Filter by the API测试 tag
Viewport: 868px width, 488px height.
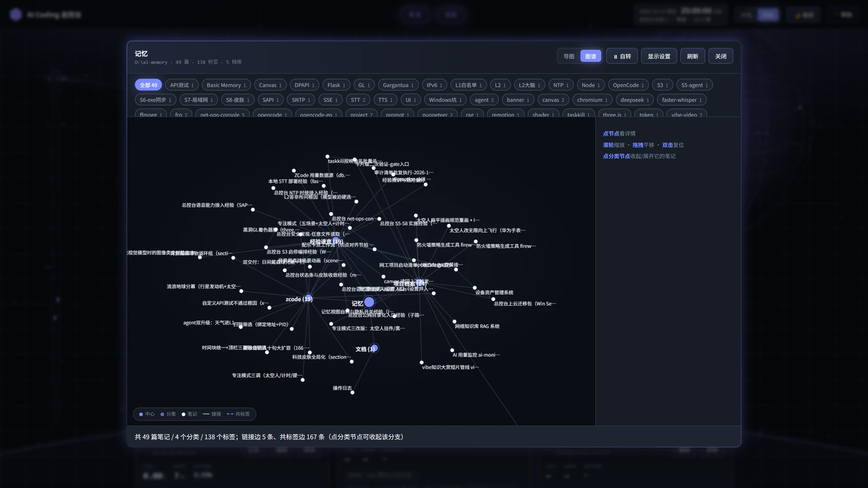(x=182, y=85)
